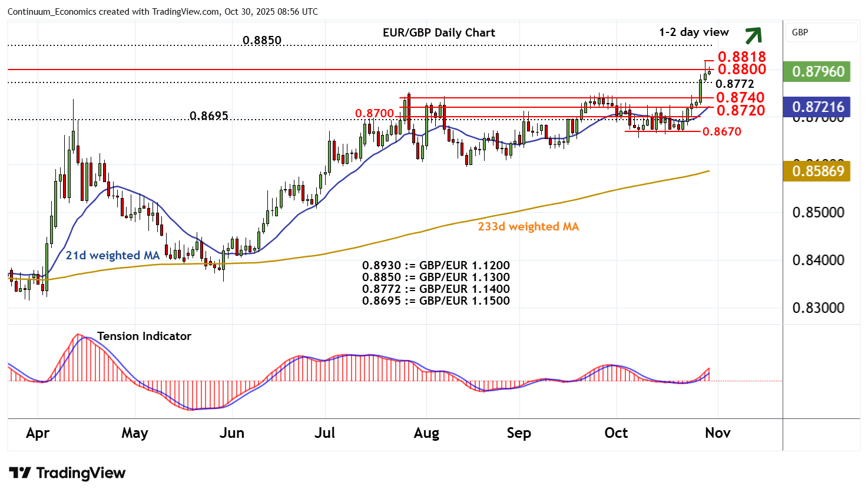Click the Oct marker on time axis
Screen dimensions: 868x495
tap(616, 433)
